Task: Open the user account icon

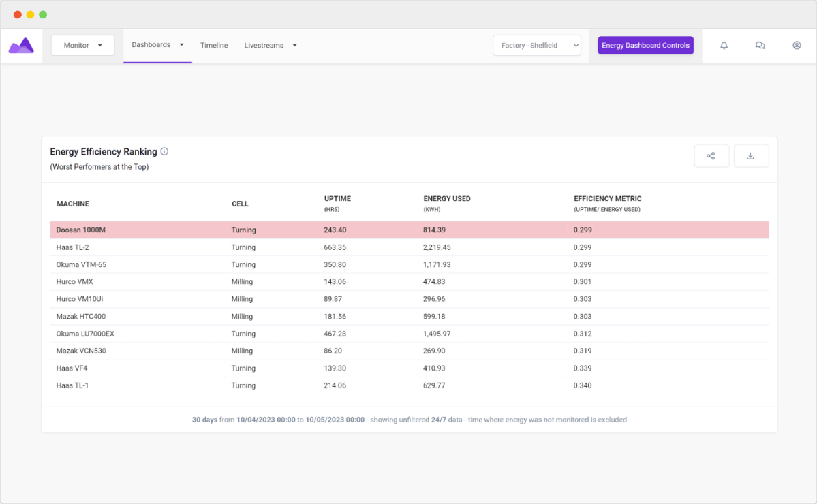Action: pyautogui.click(x=796, y=45)
